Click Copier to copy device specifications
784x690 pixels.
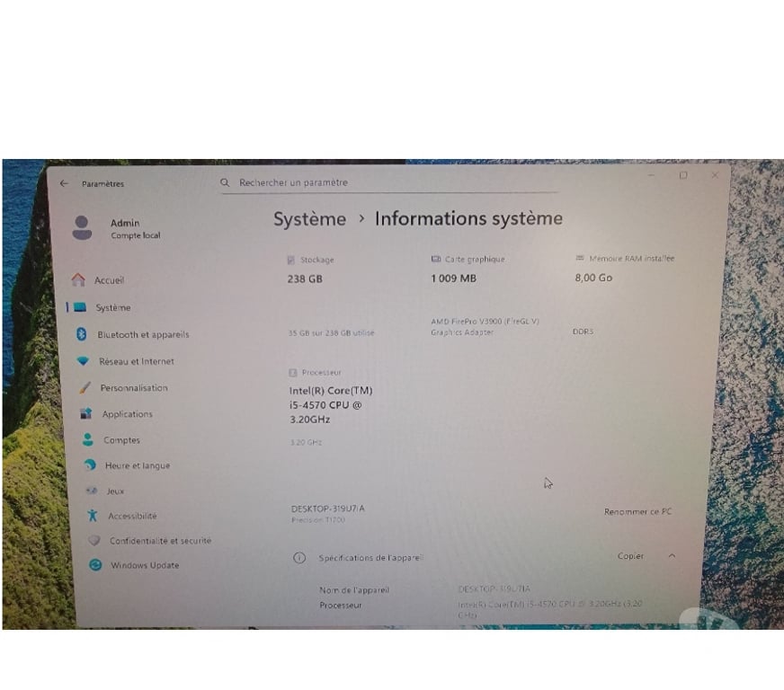(630, 556)
